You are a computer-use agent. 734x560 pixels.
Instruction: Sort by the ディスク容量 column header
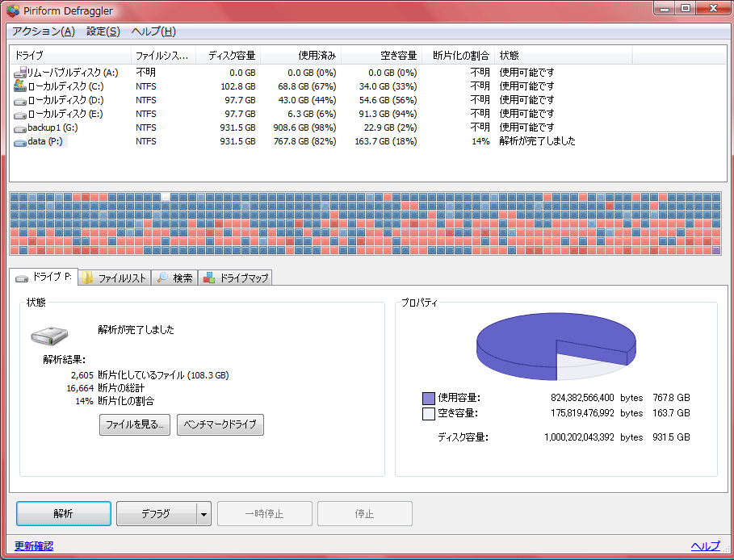coord(228,55)
